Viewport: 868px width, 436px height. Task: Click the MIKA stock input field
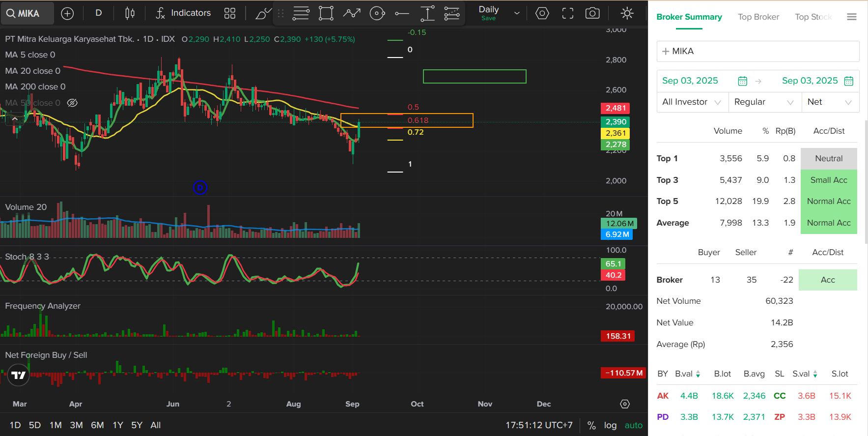758,51
